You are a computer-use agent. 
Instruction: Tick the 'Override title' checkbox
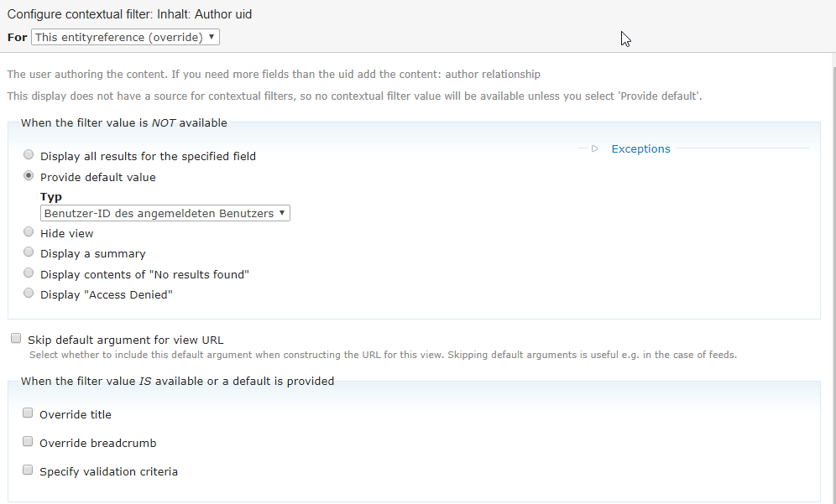(x=28, y=413)
